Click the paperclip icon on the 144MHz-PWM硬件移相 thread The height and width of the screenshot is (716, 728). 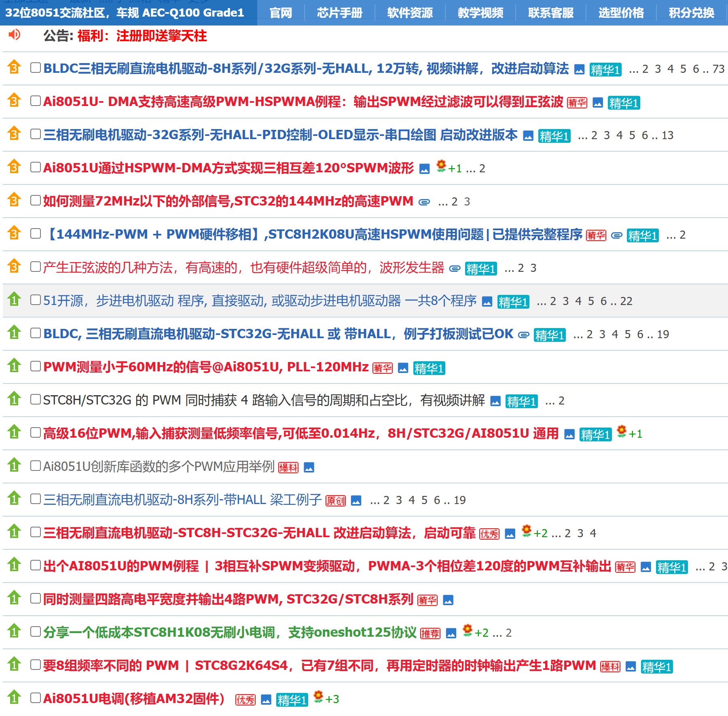click(x=616, y=235)
